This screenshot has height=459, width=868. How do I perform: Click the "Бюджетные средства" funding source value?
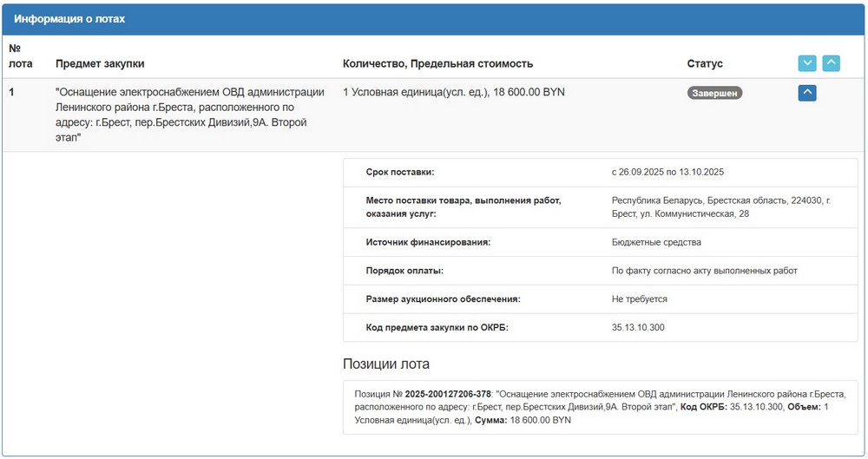click(656, 242)
